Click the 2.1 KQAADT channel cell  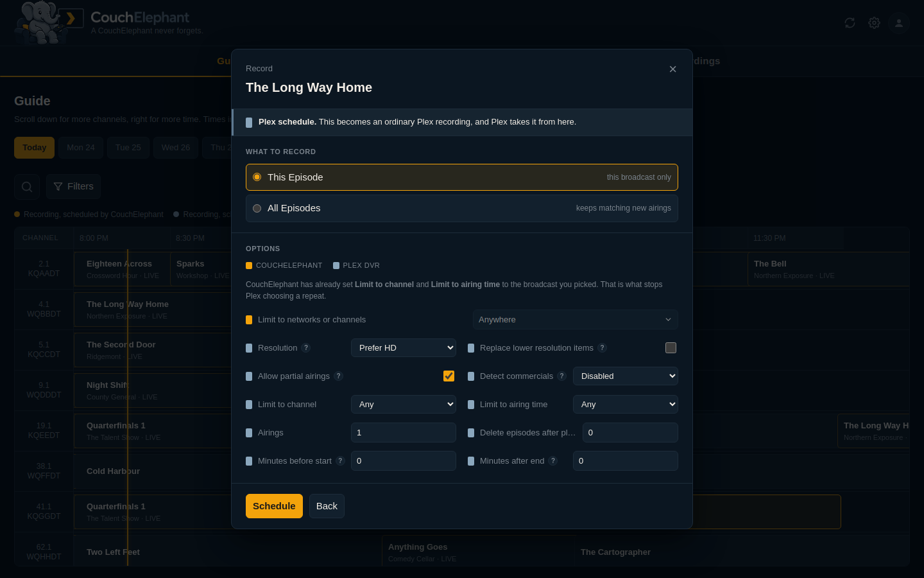click(x=44, y=269)
